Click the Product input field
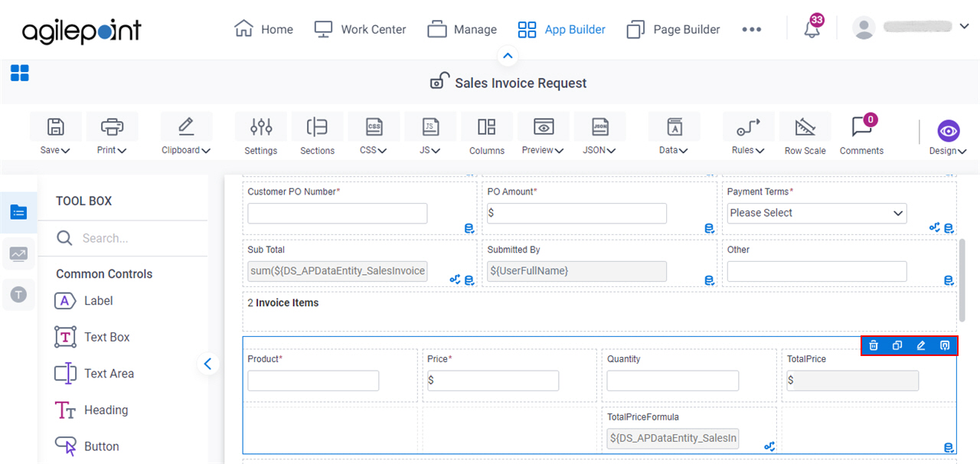The image size is (980, 464). click(x=313, y=381)
